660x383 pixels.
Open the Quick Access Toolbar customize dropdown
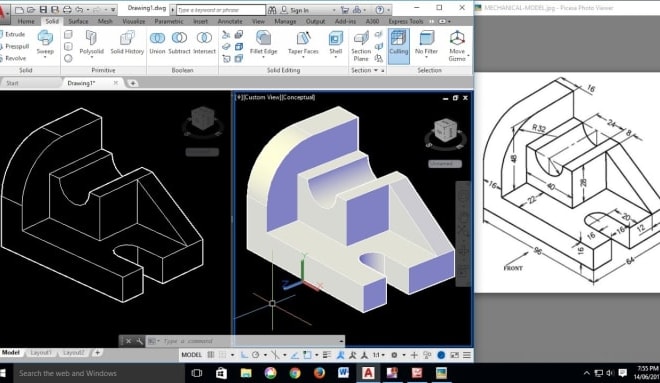pos(113,9)
